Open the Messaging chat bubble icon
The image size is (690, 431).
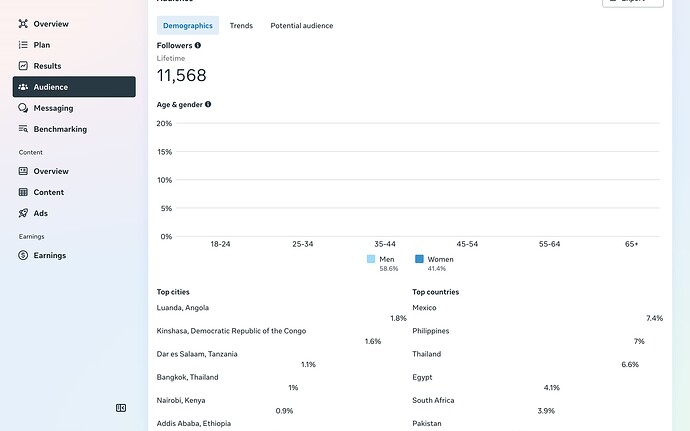click(x=23, y=108)
